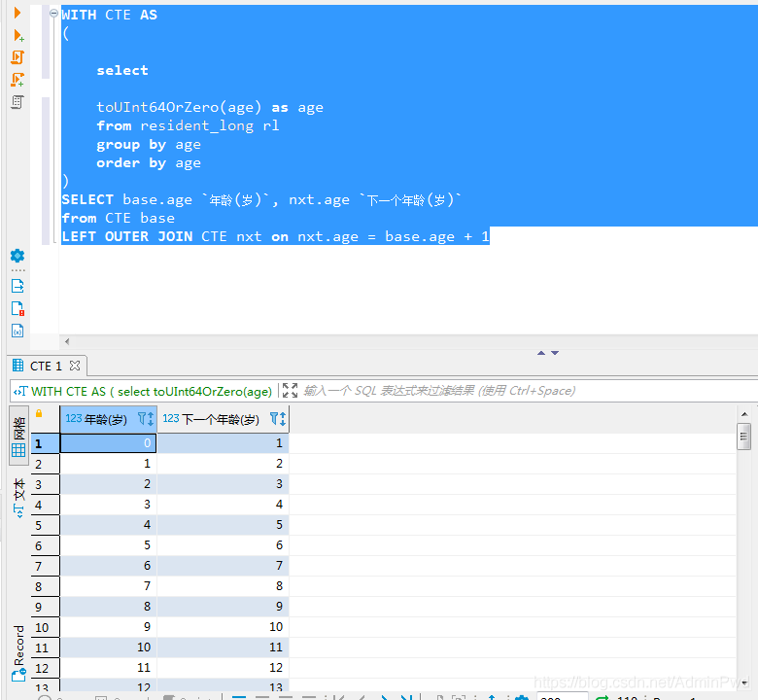This screenshot has width=758, height=700.
Task: Show the server output panel icon
Action: tap(17, 287)
